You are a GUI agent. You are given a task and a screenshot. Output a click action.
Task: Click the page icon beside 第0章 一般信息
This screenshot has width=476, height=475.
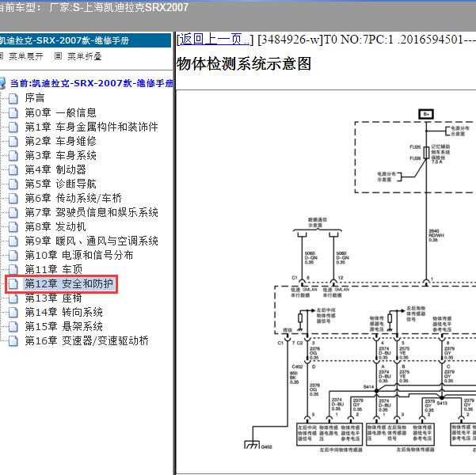pos(13,112)
